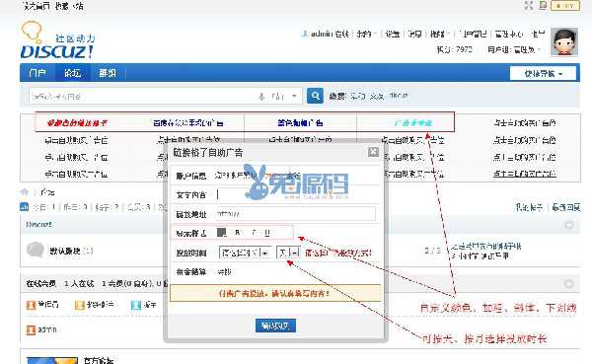
Task: Toggle italic I in the dialog style row
Action: 254,233
